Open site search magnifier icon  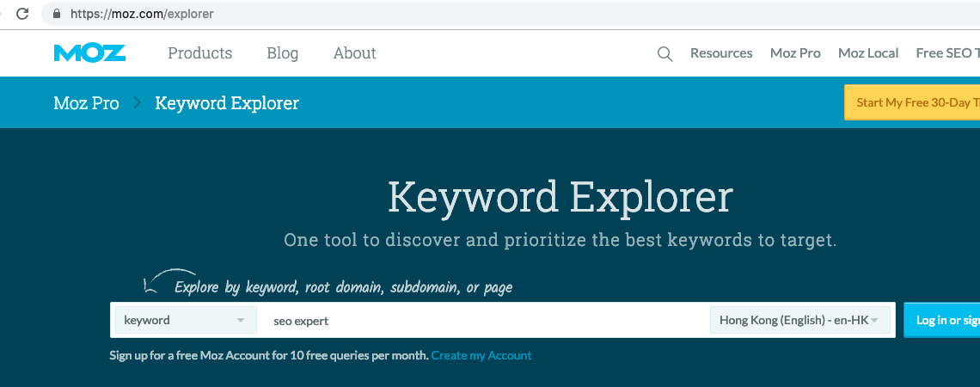[x=665, y=54]
